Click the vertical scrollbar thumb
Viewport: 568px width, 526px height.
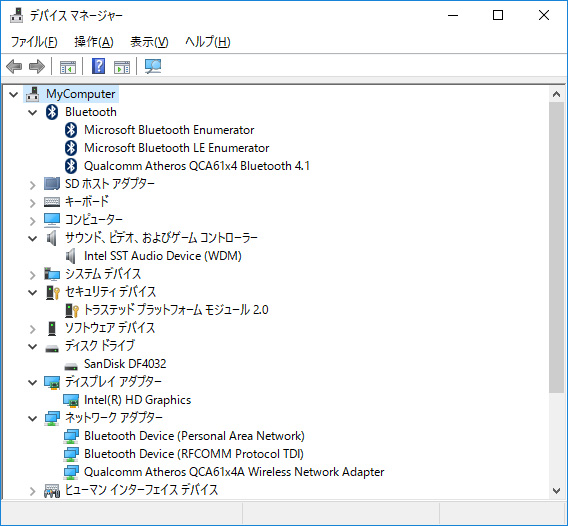[556, 247]
